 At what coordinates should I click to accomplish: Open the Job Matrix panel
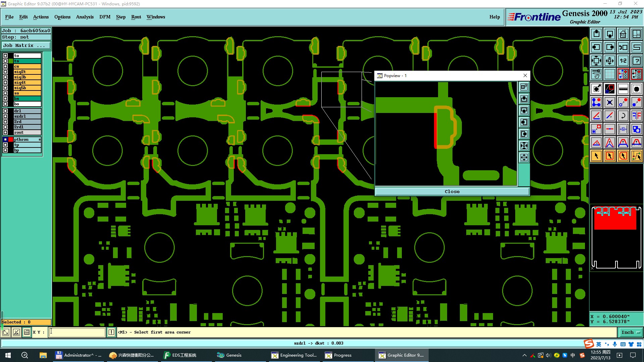26,46
